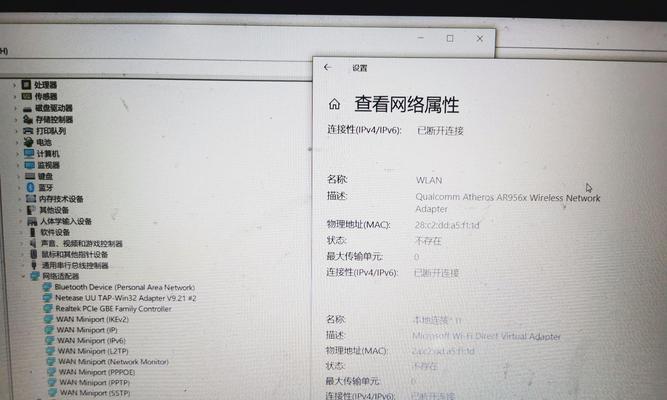
Task: Click the 内存技术设备 memory device icon
Action: pyautogui.click(x=31, y=199)
